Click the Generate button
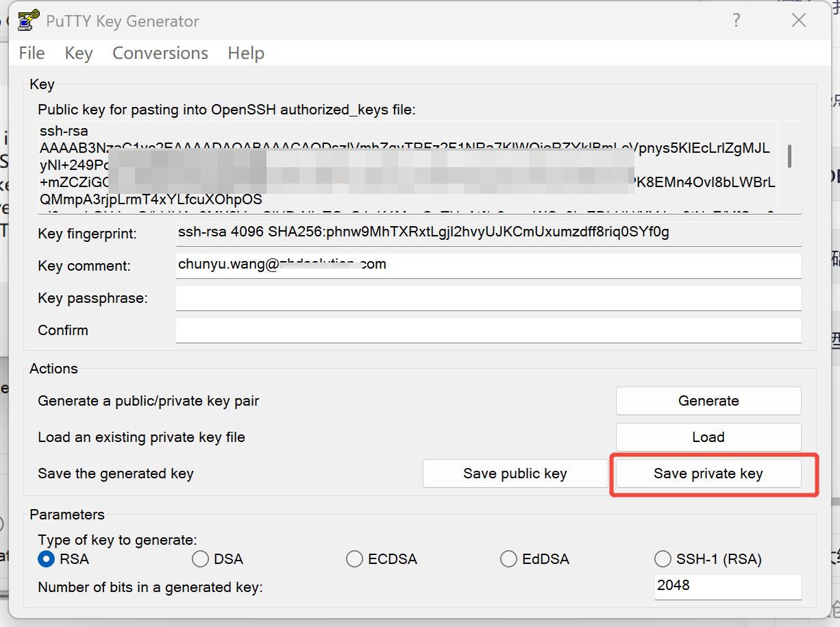This screenshot has height=627, width=840. (x=708, y=401)
